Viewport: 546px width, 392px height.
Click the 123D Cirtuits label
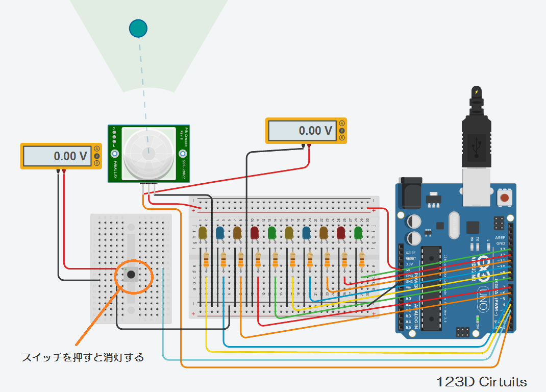(481, 382)
